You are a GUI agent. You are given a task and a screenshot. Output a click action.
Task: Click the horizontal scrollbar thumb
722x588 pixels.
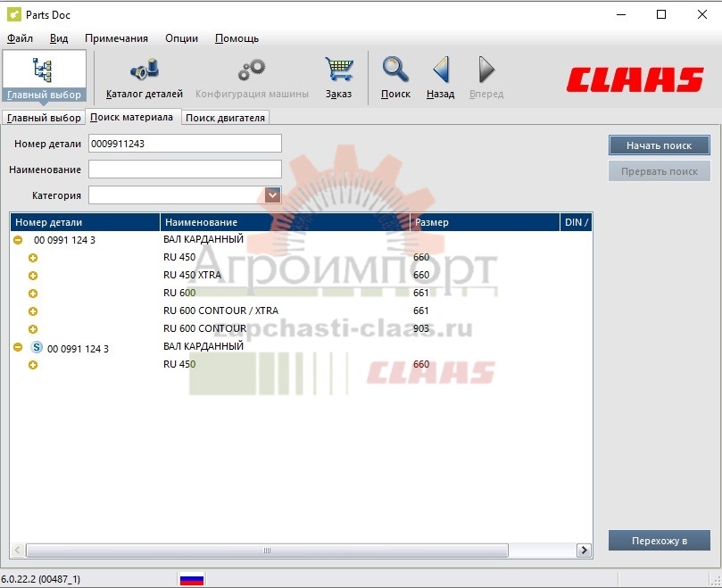pyautogui.click(x=267, y=551)
